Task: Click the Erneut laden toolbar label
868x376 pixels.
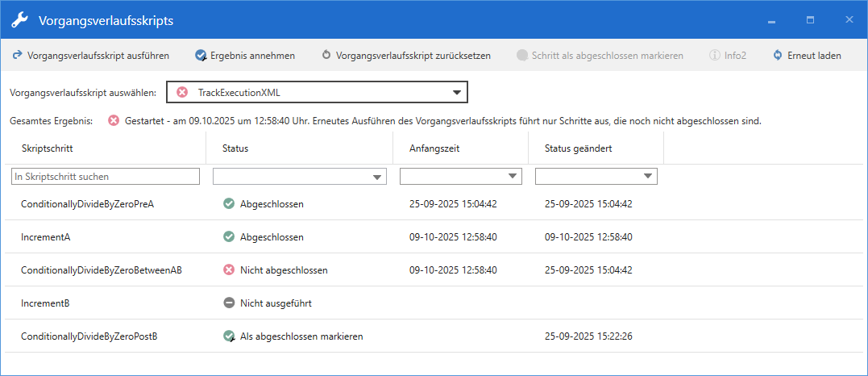Action: (814, 56)
